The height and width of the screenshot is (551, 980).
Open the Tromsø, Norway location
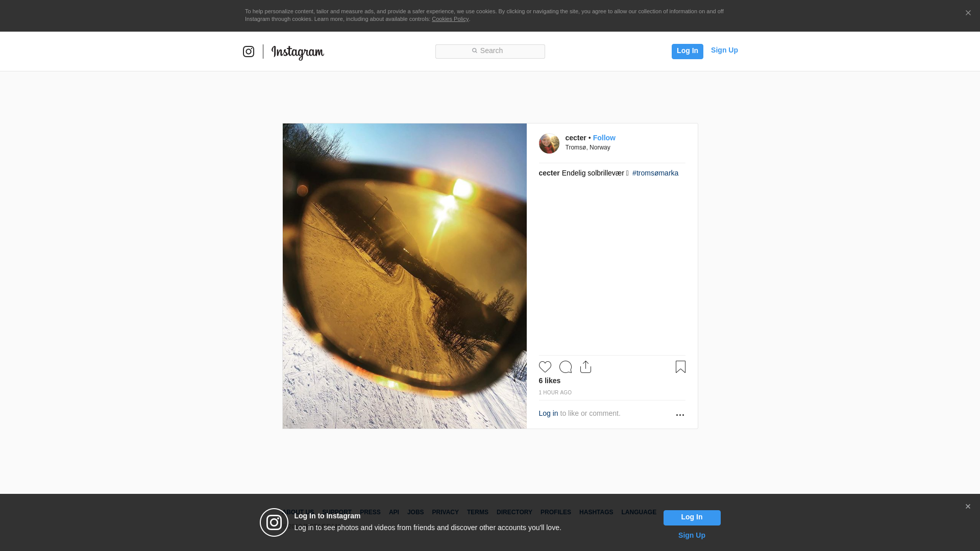point(587,147)
